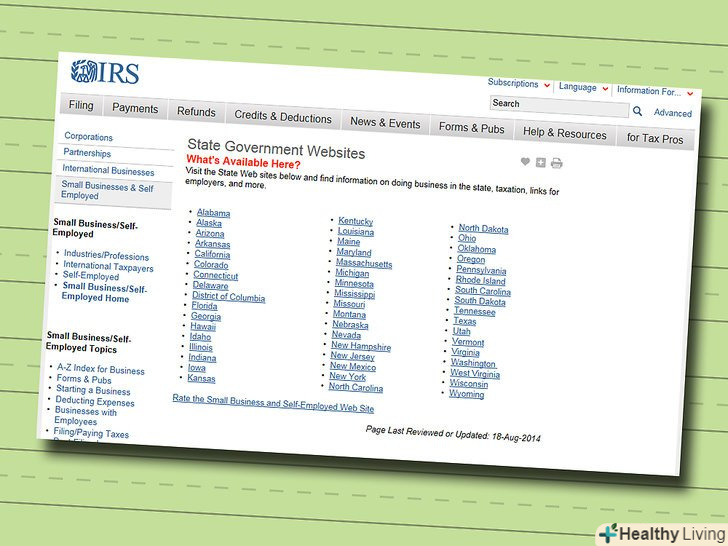Open the for Tax Pros tab
Viewport: 728px width, 546px height.
[655, 138]
